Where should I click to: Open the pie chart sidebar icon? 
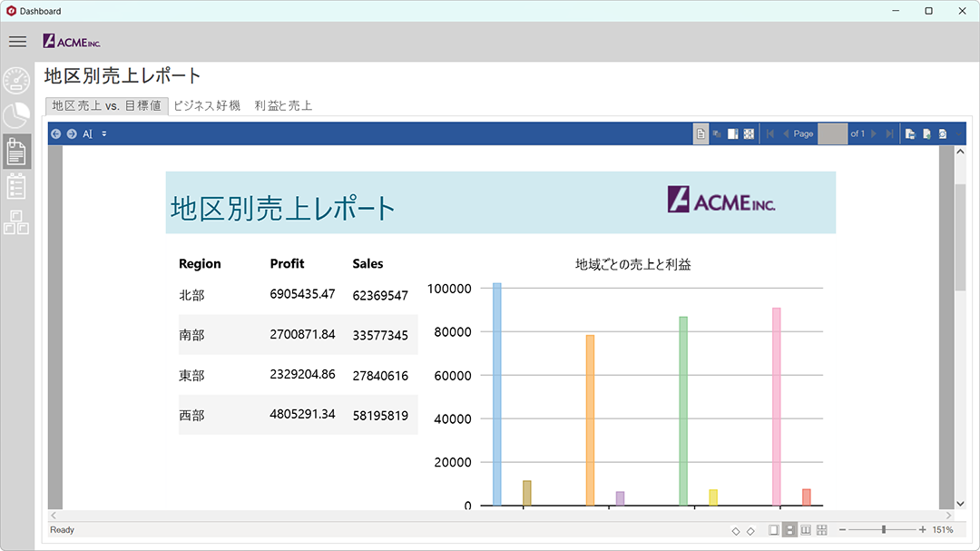coord(16,115)
